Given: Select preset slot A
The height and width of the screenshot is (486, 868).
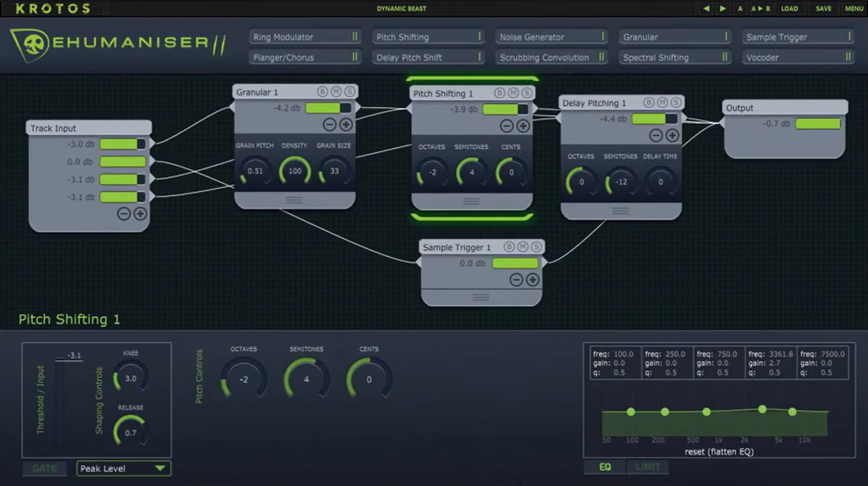Looking at the screenshot, I should coord(740,9).
